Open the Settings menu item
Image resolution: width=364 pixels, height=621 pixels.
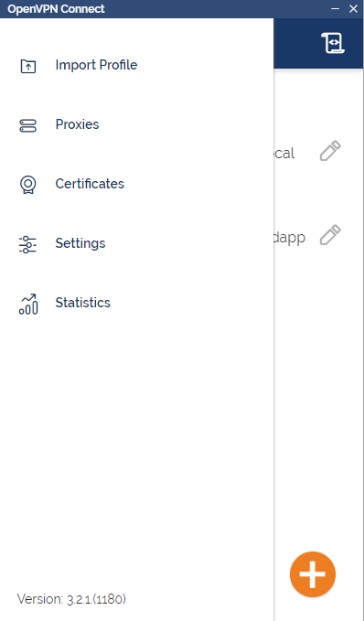(80, 243)
